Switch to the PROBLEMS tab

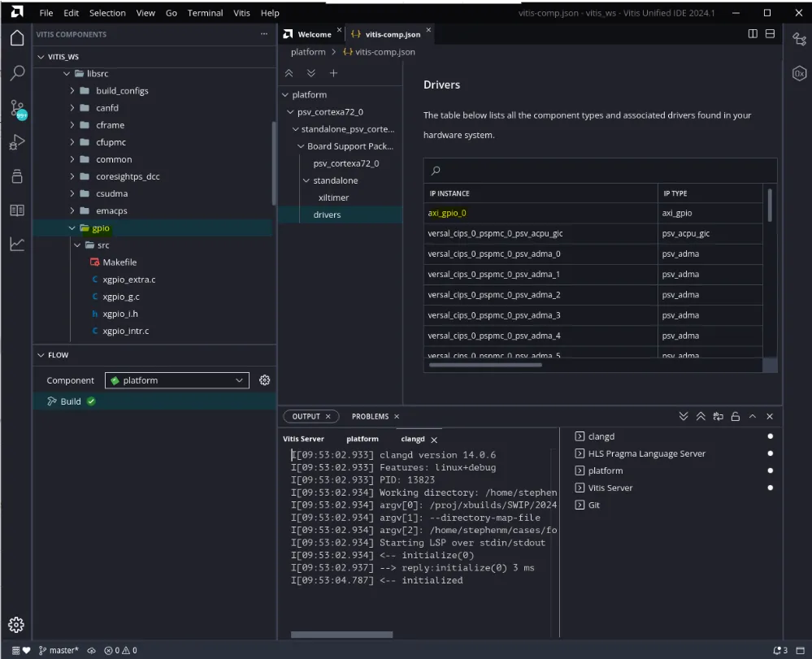(370, 417)
